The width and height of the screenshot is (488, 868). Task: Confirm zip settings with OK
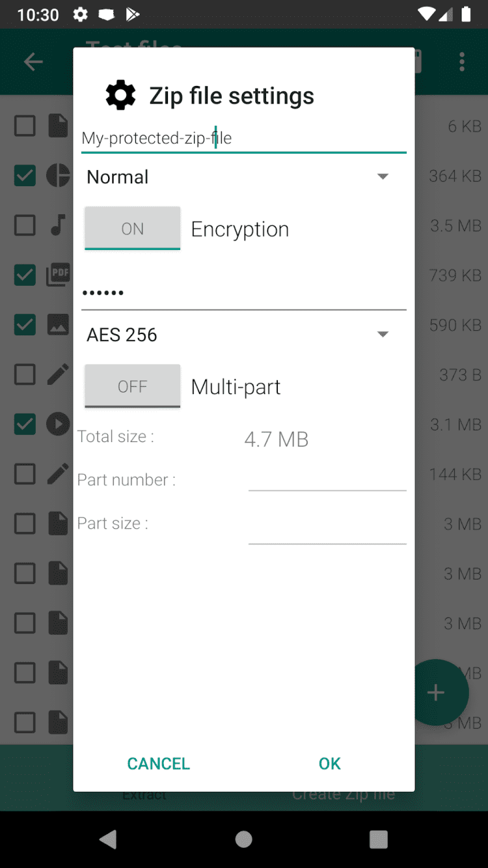point(329,763)
